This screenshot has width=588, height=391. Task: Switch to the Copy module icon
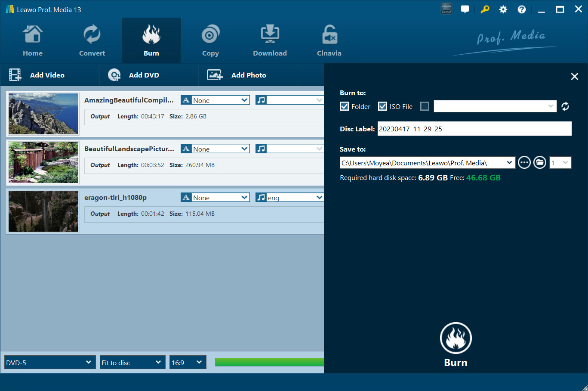click(210, 40)
